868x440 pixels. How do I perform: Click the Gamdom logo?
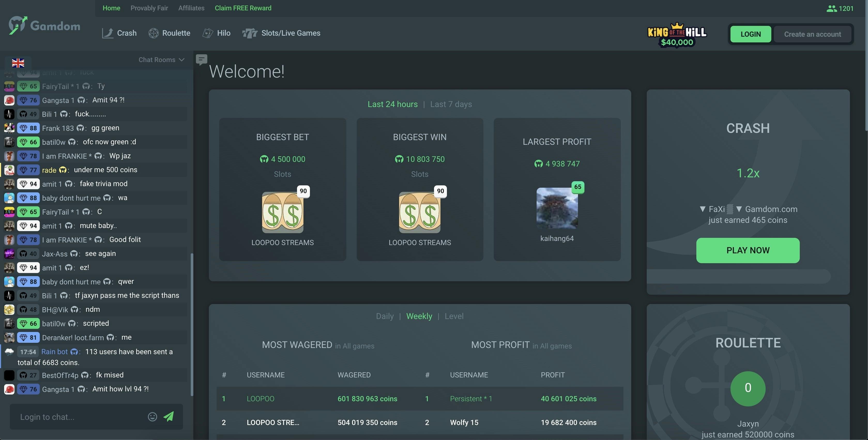pyautogui.click(x=44, y=26)
